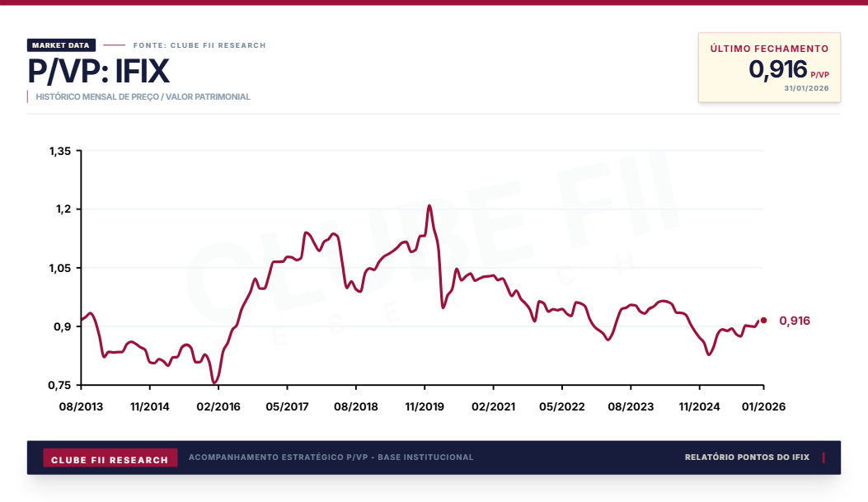Click the 0,916 label beside chart endpoint
The width and height of the screenshot is (868, 502).
click(795, 321)
